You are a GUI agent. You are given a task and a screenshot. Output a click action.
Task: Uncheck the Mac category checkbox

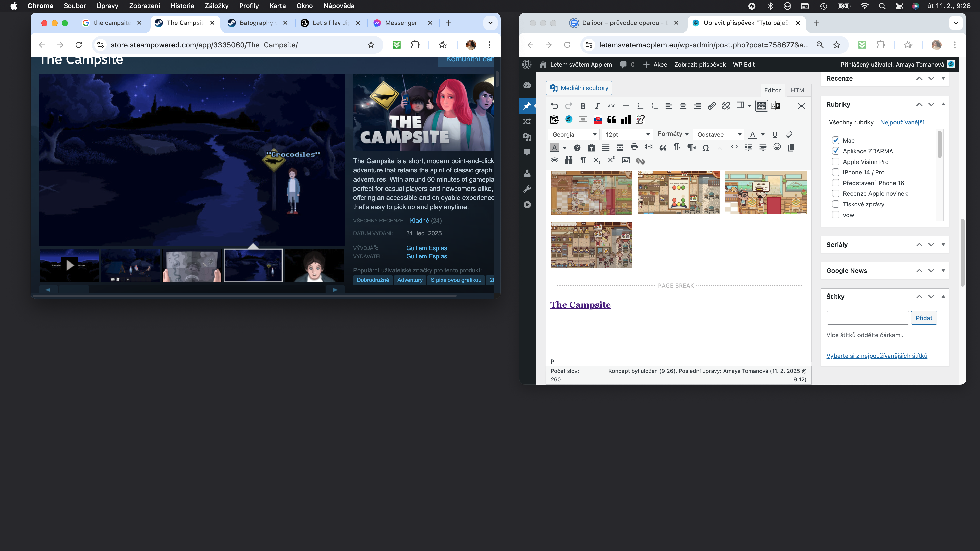coord(836,140)
